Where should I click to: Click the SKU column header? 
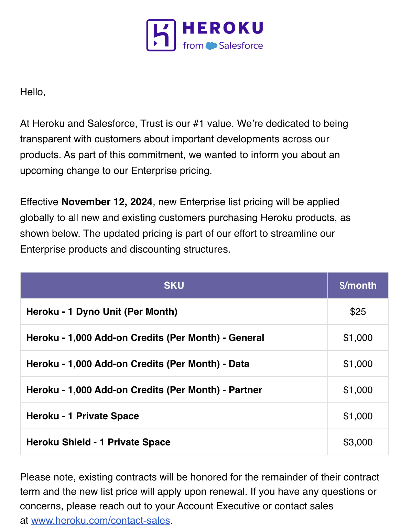(174, 285)
